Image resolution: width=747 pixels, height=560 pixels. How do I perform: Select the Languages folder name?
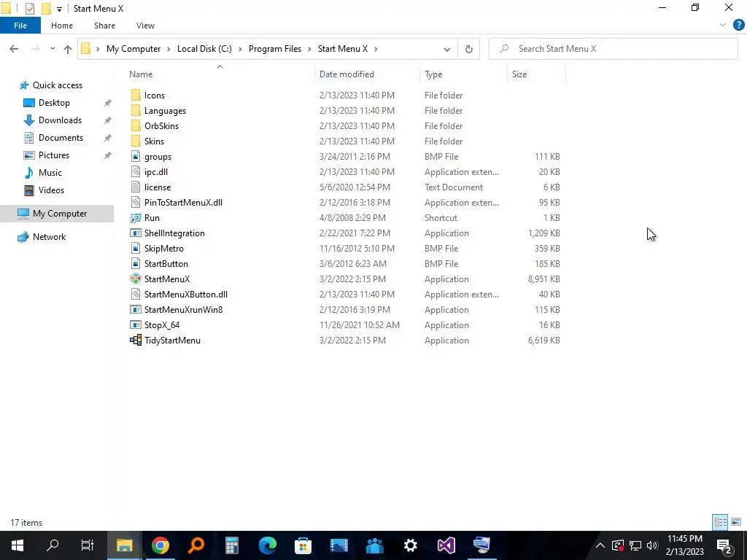coord(165,111)
